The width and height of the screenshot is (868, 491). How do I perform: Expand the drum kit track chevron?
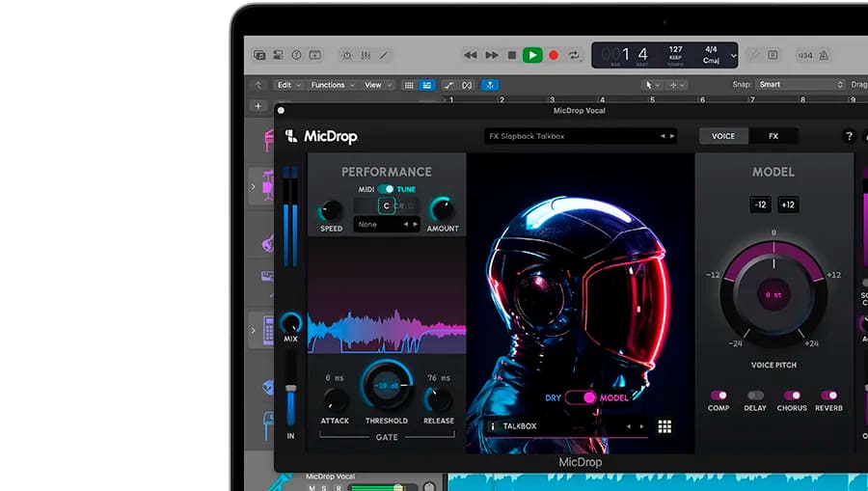pos(254,186)
